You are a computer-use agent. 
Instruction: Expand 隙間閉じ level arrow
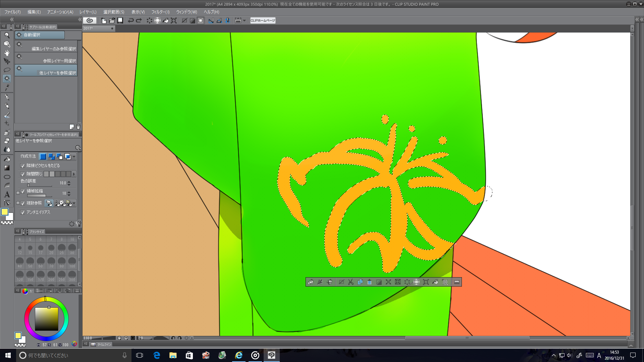[74, 174]
